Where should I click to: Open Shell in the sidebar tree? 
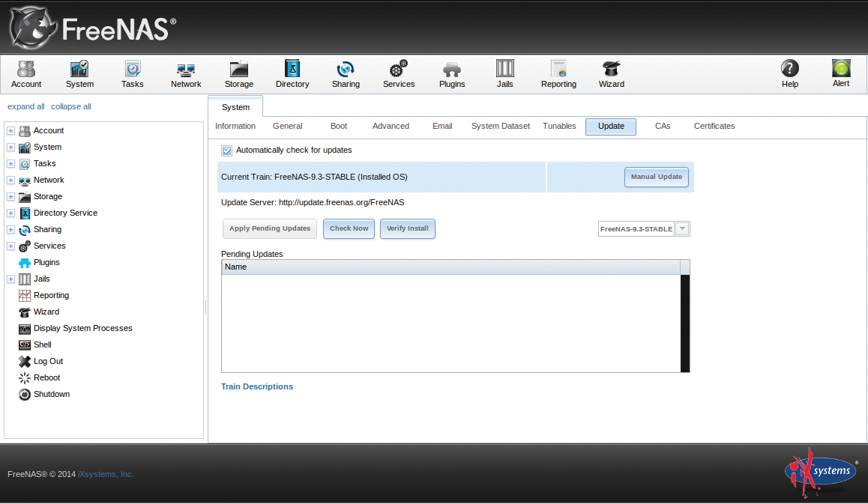pyautogui.click(x=42, y=344)
